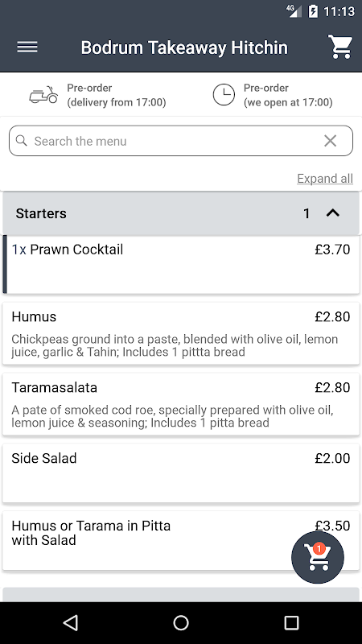The width and height of the screenshot is (362, 644).
Task: Focus the Search the menu field
Action: coord(181,141)
